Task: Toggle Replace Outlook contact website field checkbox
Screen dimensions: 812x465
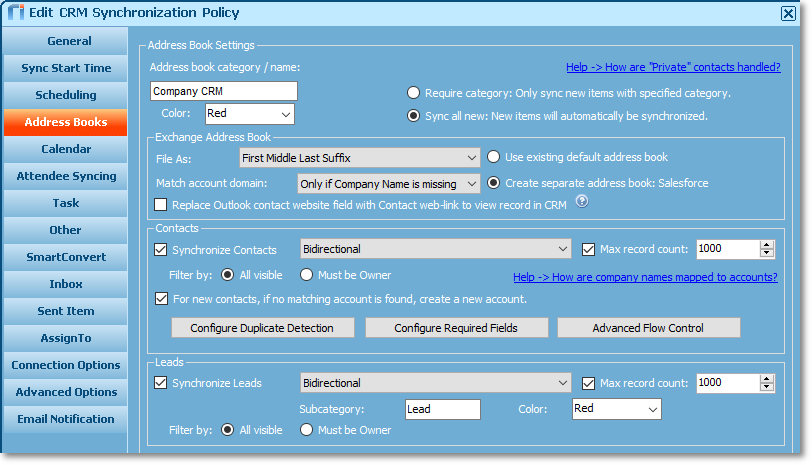Action: point(161,205)
